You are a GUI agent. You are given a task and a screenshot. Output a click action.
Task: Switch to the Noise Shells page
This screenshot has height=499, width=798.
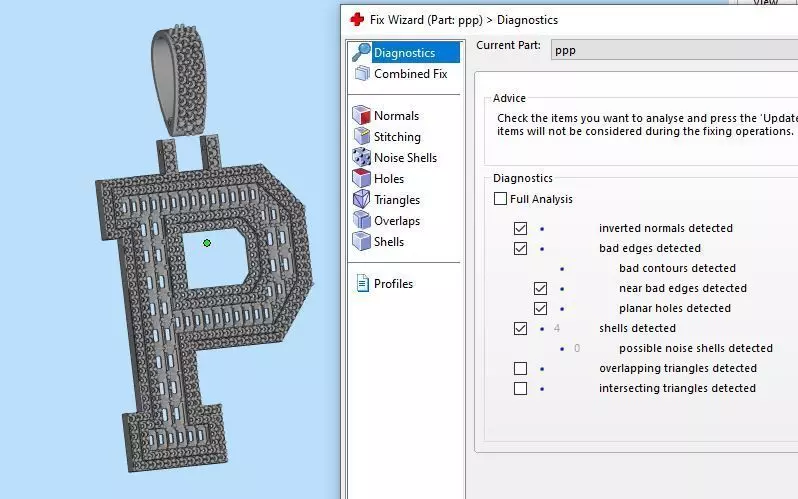406,158
